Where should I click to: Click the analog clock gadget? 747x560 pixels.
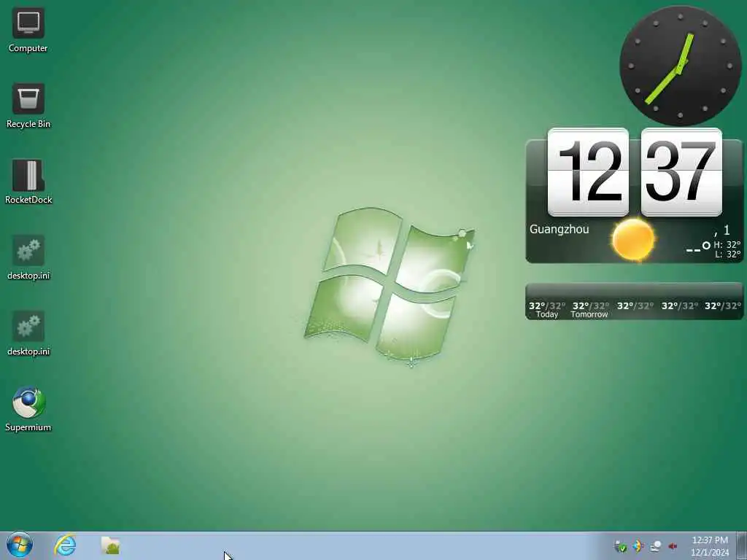point(681,66)
